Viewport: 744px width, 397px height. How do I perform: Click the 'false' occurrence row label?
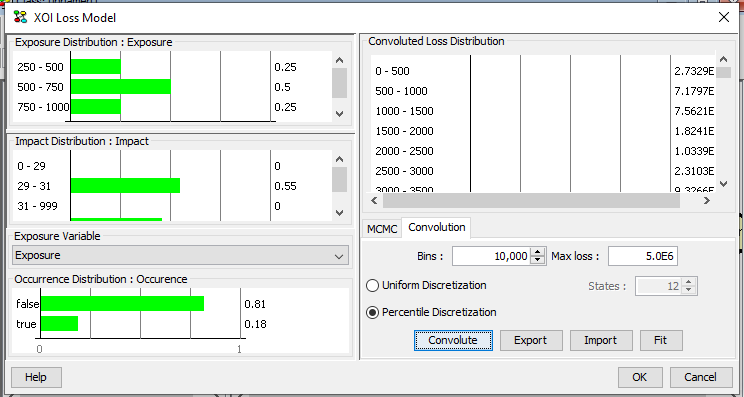(28, 304)
